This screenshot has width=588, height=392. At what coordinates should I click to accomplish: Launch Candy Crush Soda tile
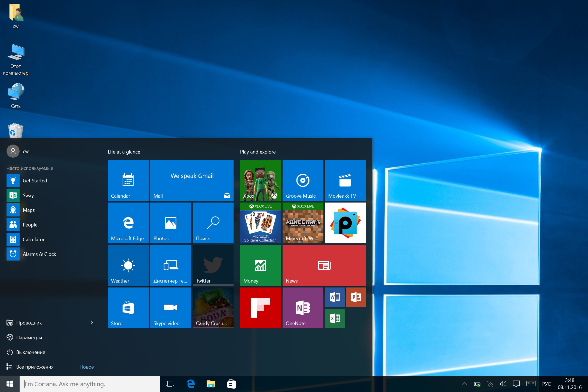point(213,308)
